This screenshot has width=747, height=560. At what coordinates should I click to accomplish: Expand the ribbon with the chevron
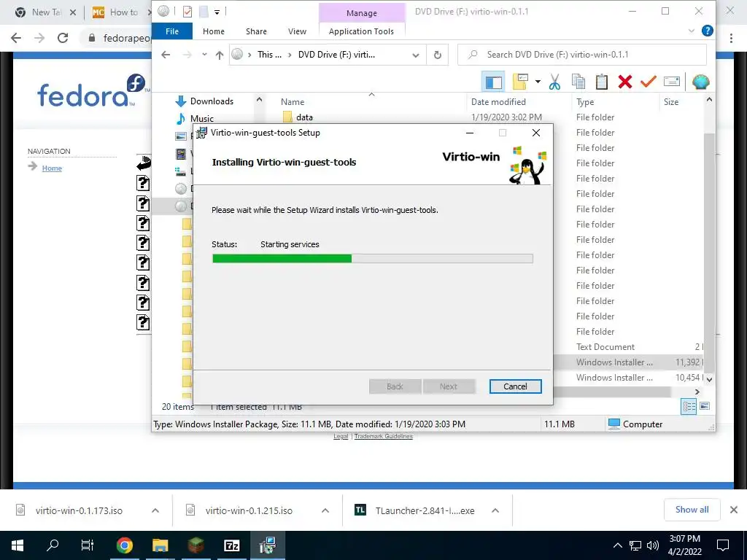click(x=692, y=31)
